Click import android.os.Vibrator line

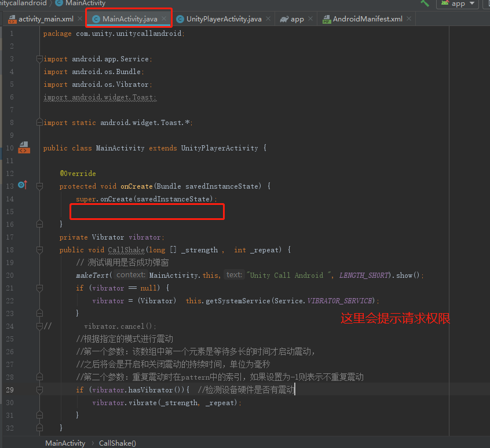coord(97,85)
